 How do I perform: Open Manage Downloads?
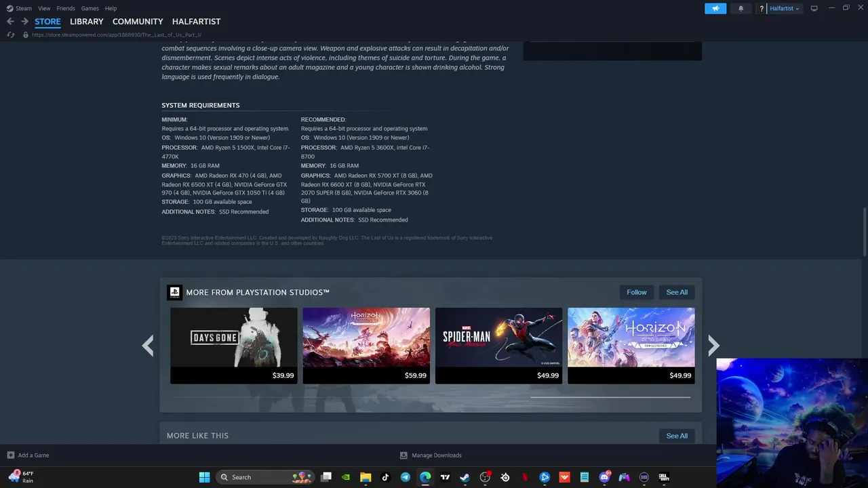point(431,455)
